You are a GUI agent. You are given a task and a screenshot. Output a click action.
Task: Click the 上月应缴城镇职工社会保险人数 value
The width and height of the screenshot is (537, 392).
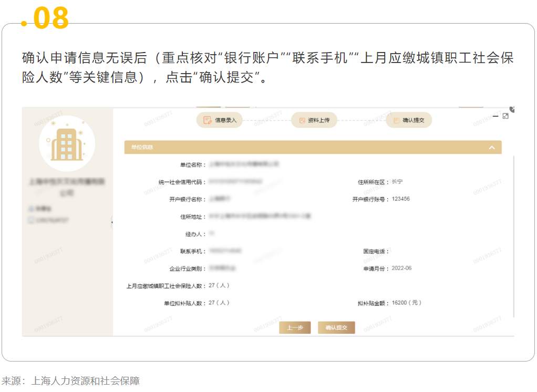click(x=219, y=286)
